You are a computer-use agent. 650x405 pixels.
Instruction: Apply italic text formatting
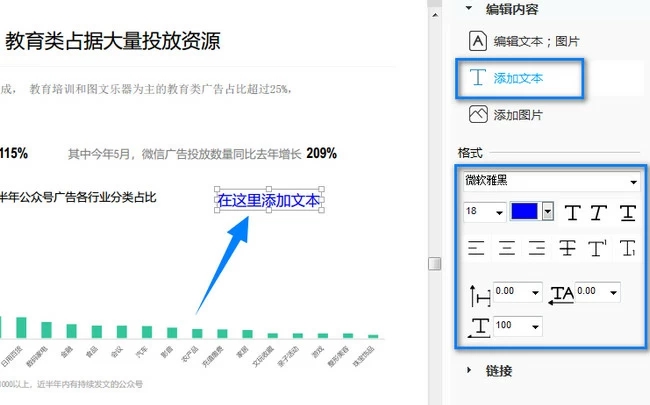tap(599, 212)
